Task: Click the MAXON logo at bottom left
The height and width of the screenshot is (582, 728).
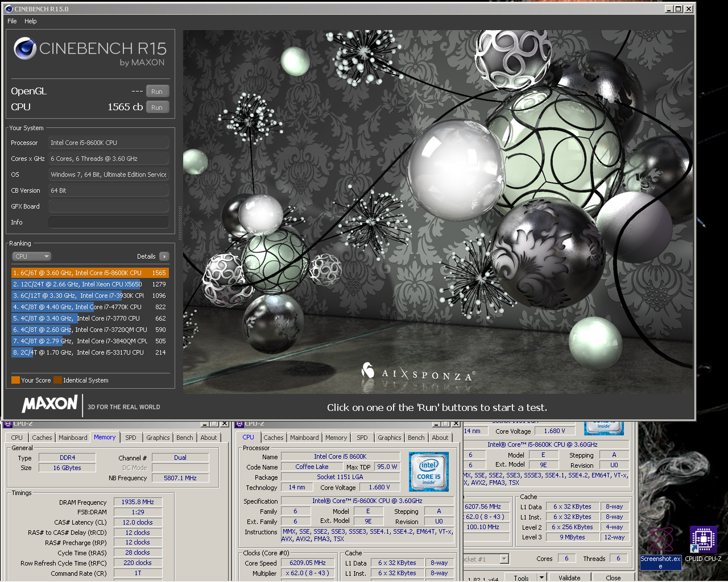Action: point(49,404)
